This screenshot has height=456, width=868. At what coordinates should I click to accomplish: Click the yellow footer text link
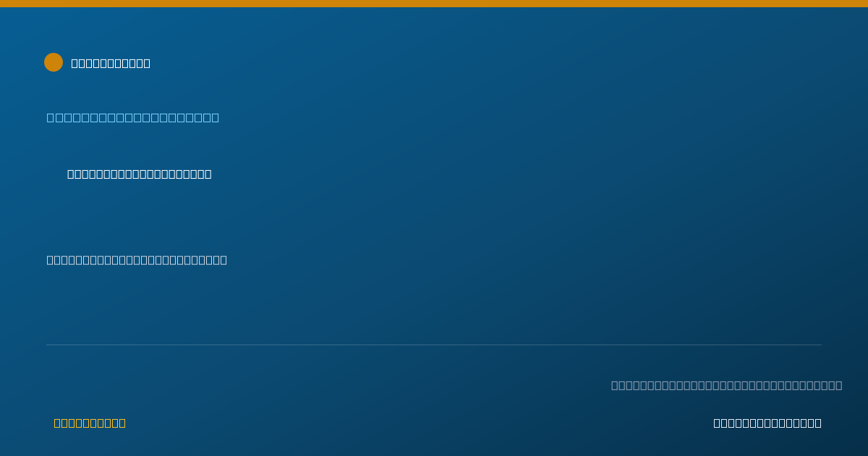90,423
